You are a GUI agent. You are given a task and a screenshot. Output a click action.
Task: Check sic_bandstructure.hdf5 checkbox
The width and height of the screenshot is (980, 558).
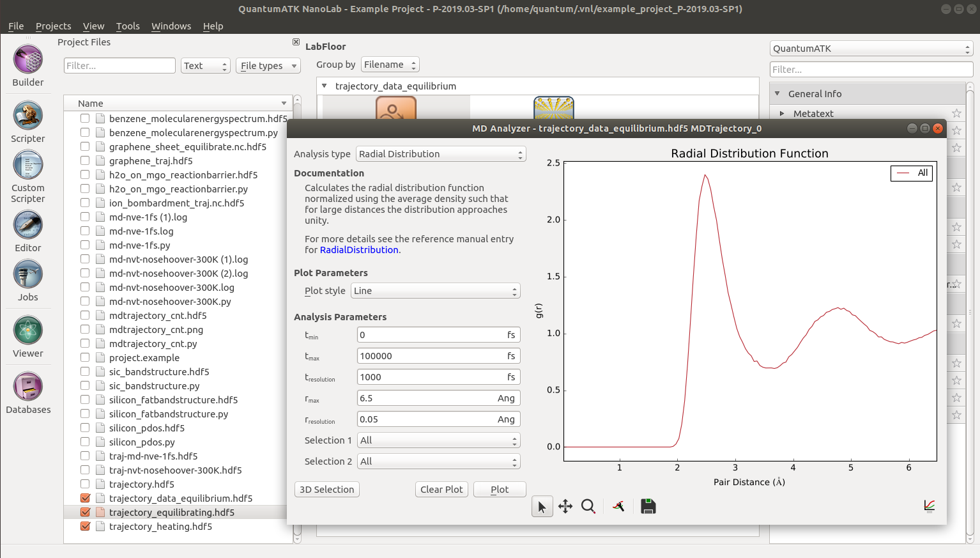[85, 371]
